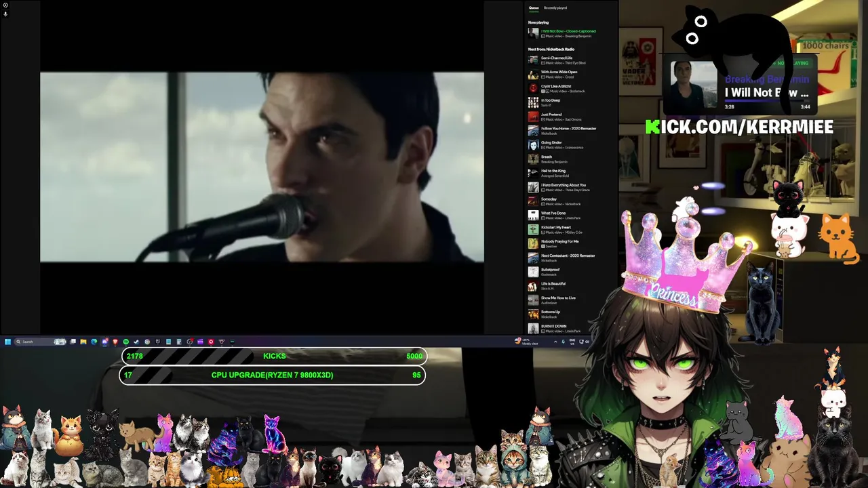Click the Windows Start button on taskbar

coord(7,342)
